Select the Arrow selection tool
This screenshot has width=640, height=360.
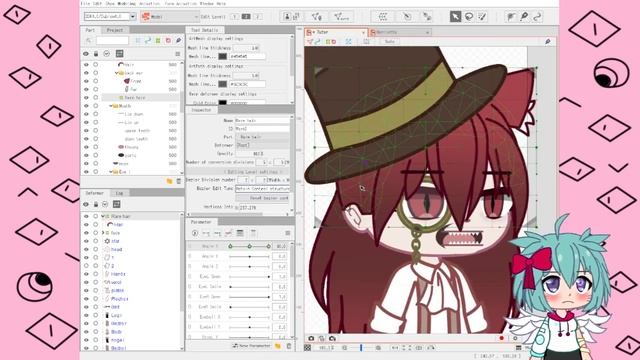pos(455,17)
